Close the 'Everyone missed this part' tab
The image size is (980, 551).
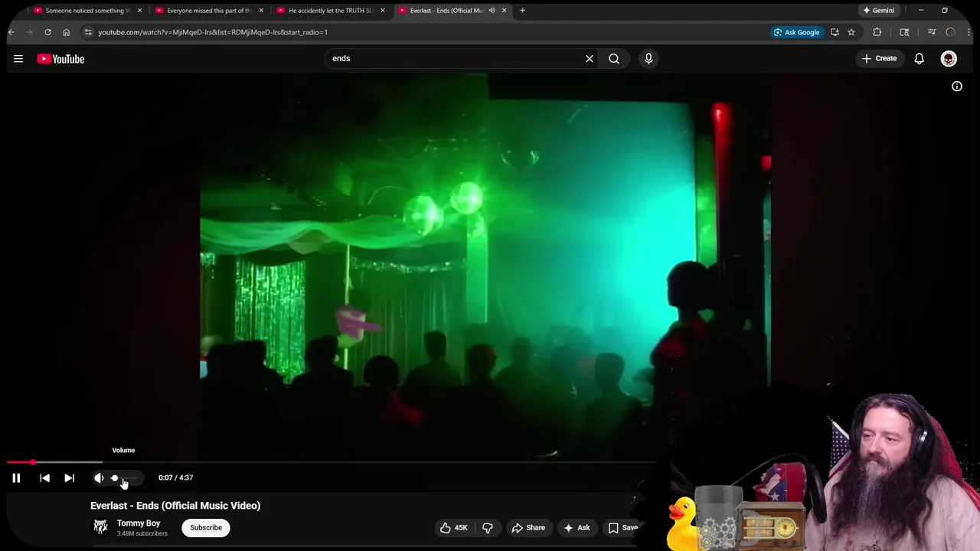(x=261, y=11)
